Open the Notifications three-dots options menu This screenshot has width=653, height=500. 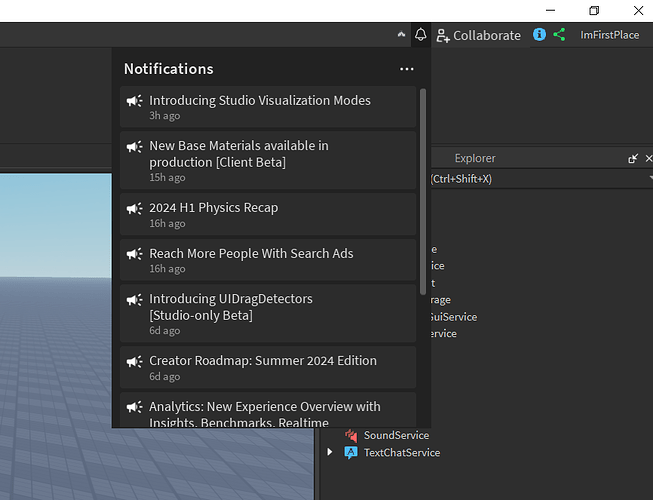406,69
